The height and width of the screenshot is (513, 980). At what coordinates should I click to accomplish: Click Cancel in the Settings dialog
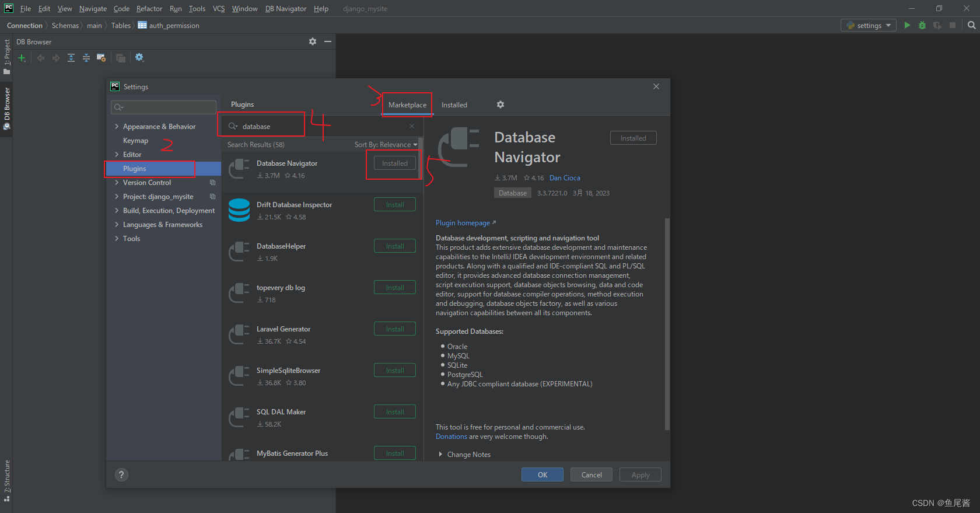(x=591, y=474)
